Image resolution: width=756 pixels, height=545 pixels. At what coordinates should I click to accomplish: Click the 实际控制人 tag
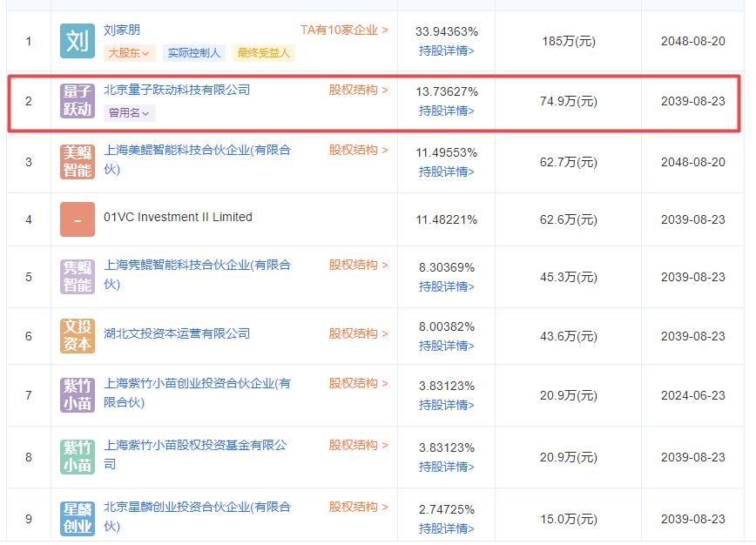click(x=194, y=52)
